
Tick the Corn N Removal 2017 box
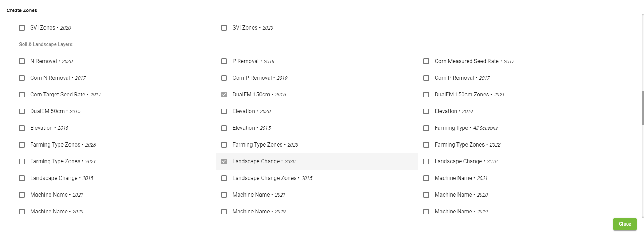pos(22,78)
